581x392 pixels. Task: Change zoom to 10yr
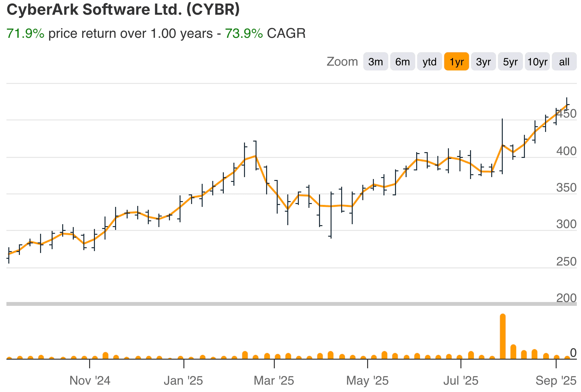pyautogui.click(x=537, y=61)
